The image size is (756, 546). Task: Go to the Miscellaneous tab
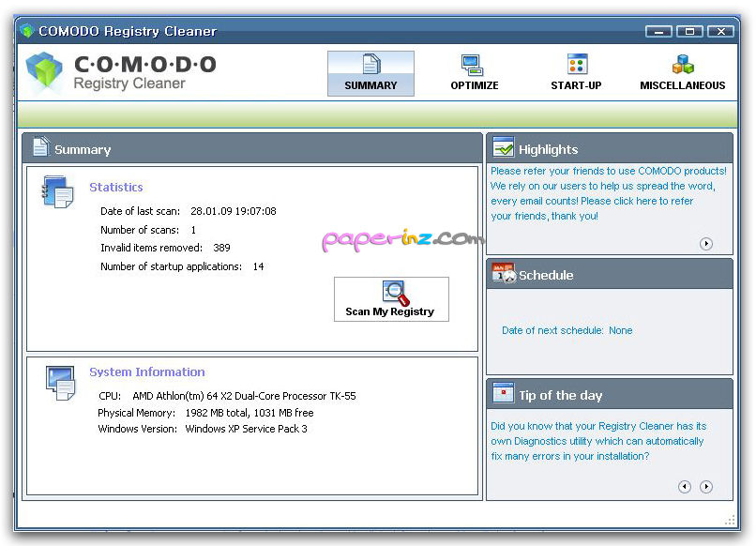[682, 73]
